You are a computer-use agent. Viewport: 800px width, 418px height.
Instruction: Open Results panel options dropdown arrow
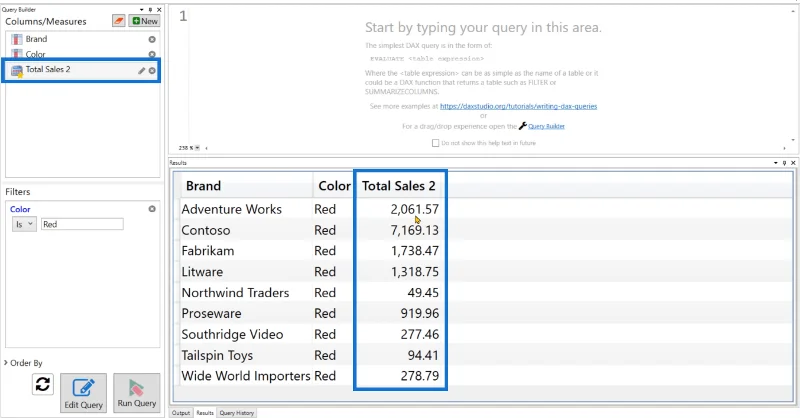776,163
